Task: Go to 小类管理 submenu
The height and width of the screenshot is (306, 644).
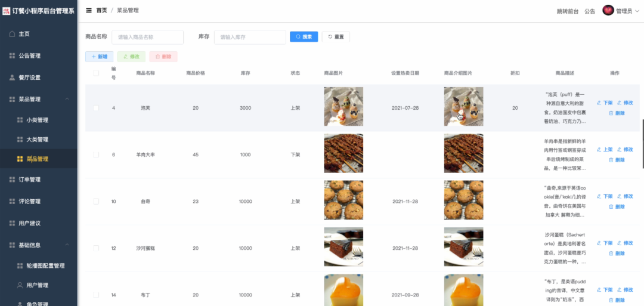Action: click(x=39, y=120)
